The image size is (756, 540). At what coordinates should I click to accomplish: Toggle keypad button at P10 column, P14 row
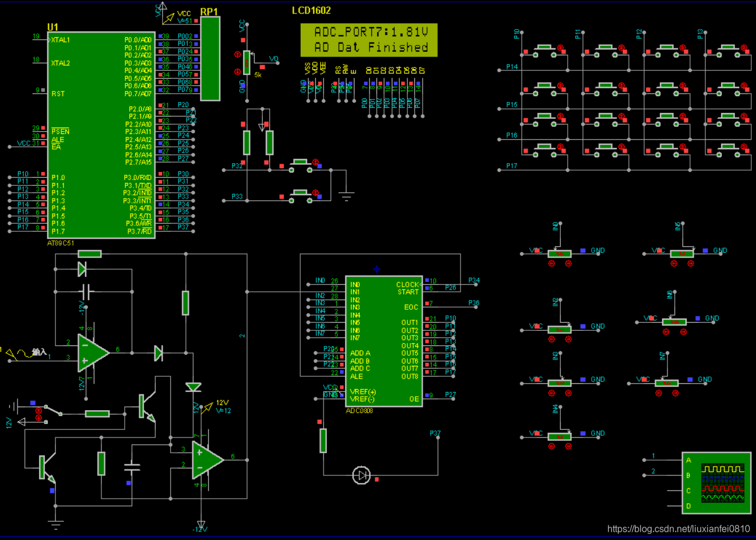click(545, 51)
